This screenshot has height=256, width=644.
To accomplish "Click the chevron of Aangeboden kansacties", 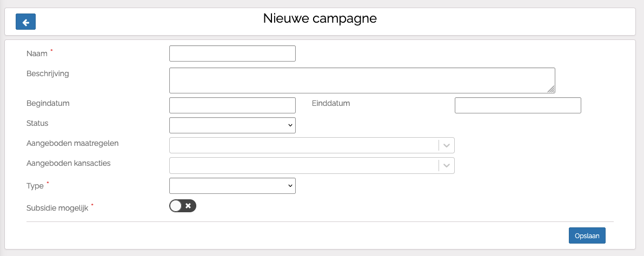I will [447, 165].
